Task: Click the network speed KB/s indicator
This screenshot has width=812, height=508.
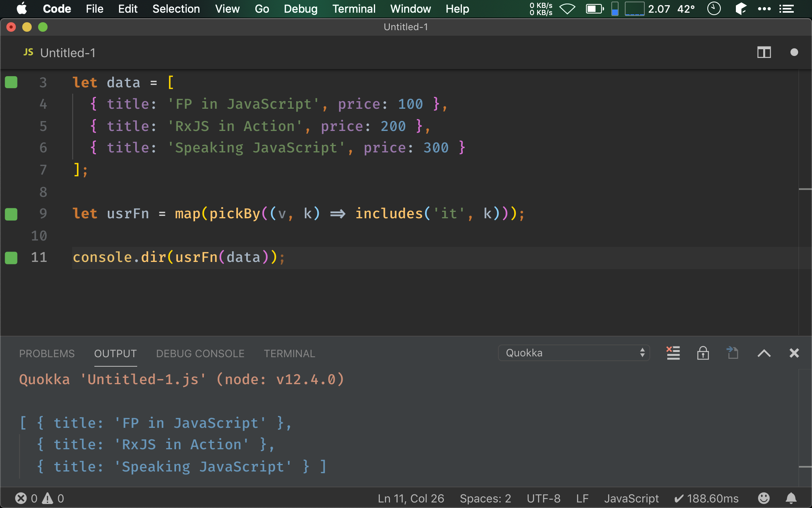Action: [541, 9]
